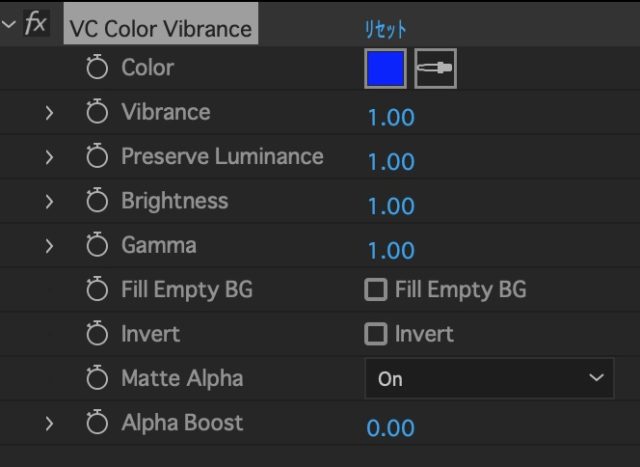Toggle the fx effect enable icon
640x467 pixels.
(x=36, y=25)
